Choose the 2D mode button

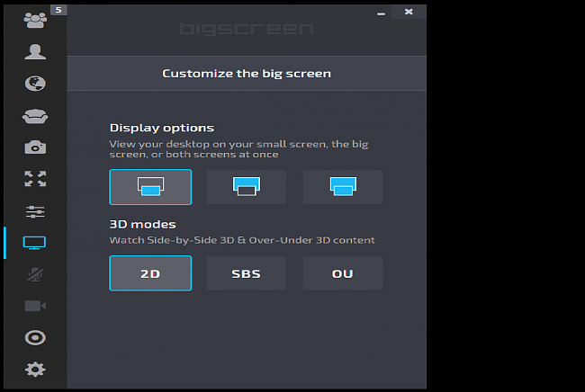[x=150, y=273]
